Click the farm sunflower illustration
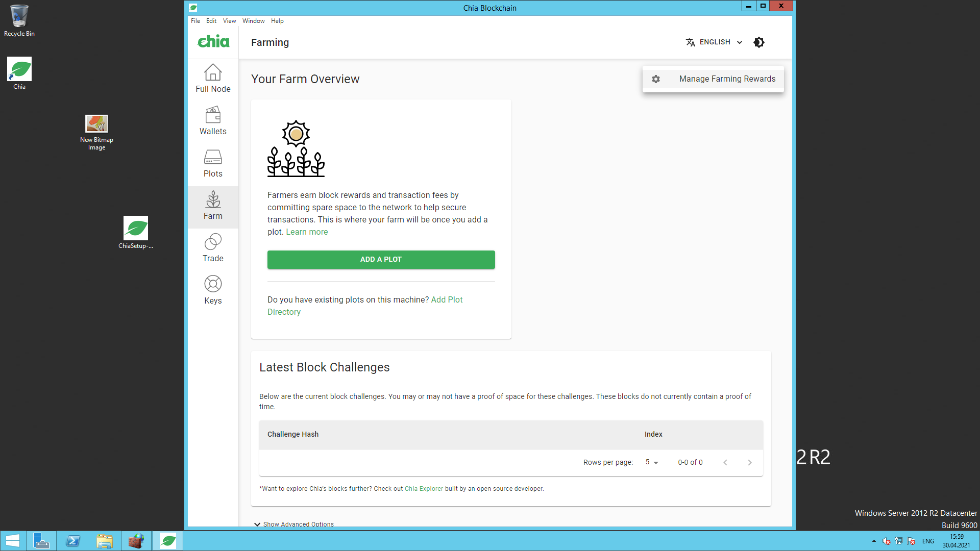The height and width of the screenshot is (551, 980). click(x=296, y=149)
